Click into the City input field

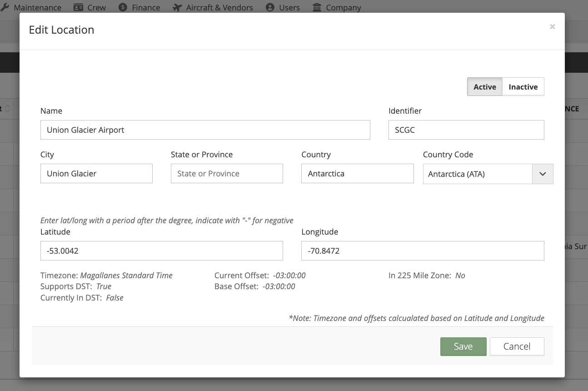[x=96, y=174]
